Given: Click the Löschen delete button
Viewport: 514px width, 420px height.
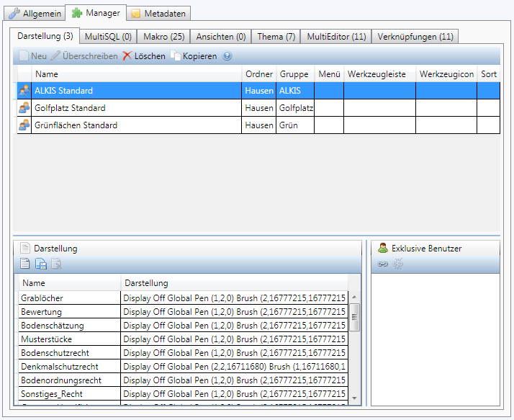Looking at the screenshot, I should pos(144,56).
